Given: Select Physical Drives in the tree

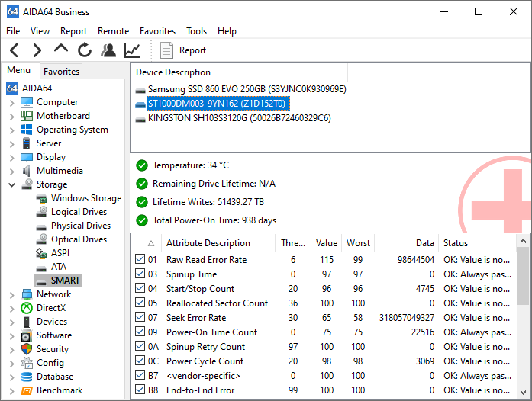Looking at the screenshot, I should tap(81, 226).
